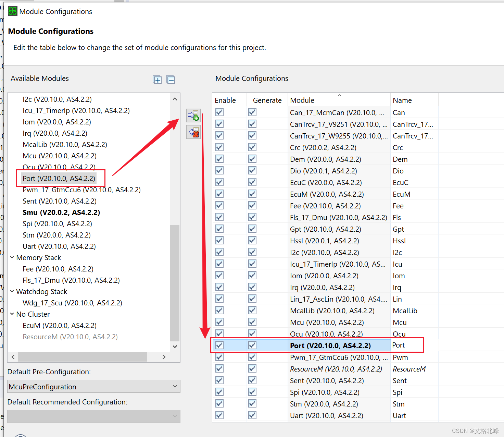Click the sort arrow on the Module column
504x437 pixels.
click(339, 96)
